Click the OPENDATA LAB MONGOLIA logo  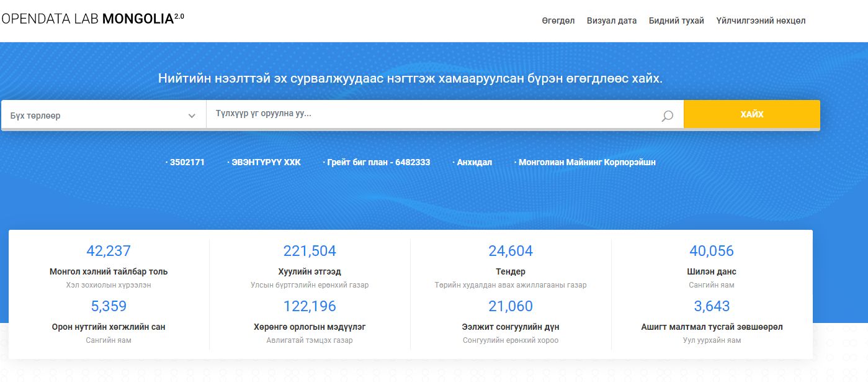tap(92, 19)
